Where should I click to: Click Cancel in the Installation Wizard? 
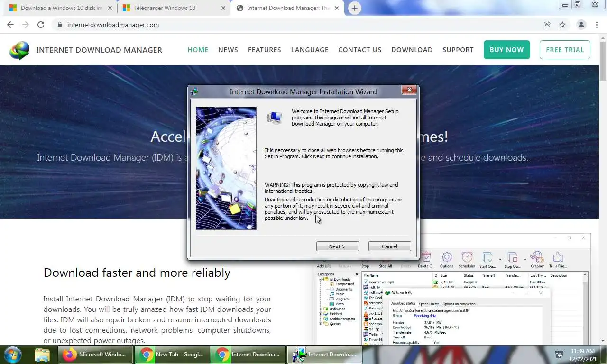(x=389, y=246)
